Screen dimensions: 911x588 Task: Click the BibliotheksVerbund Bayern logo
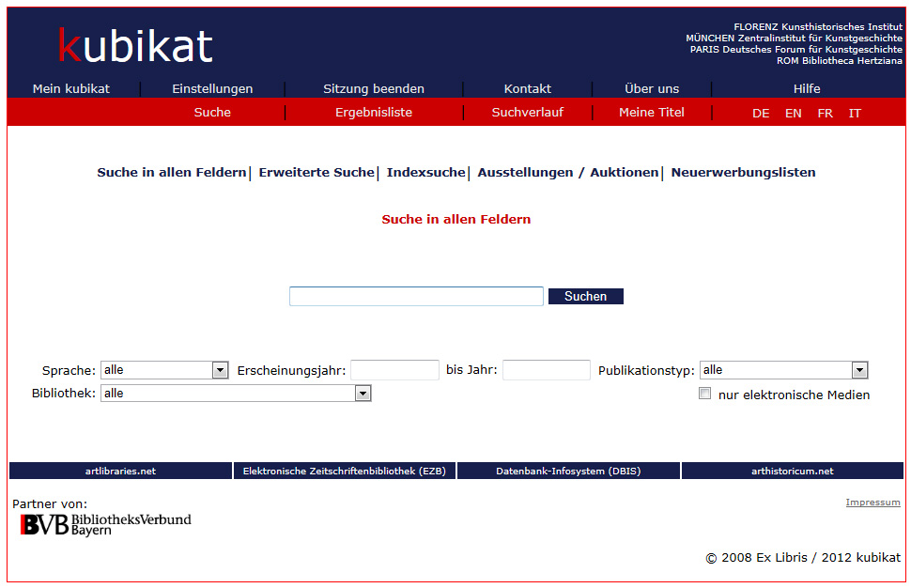(105, 524)
